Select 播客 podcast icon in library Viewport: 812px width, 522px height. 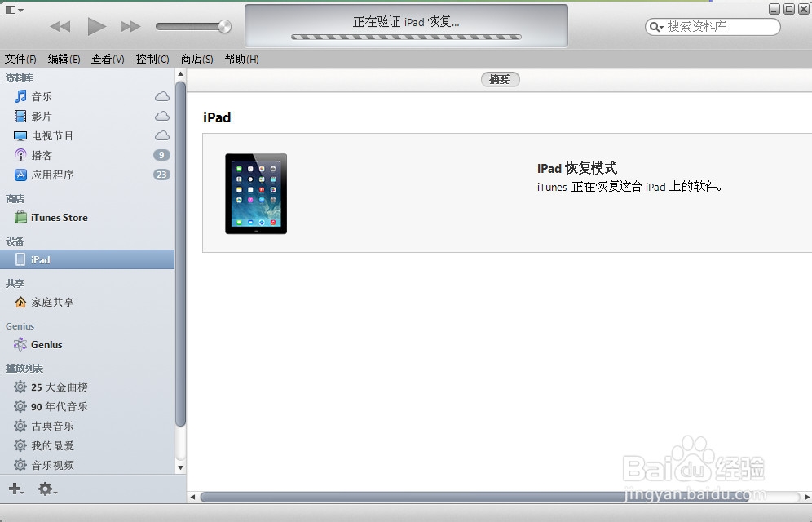coord(20,155)
